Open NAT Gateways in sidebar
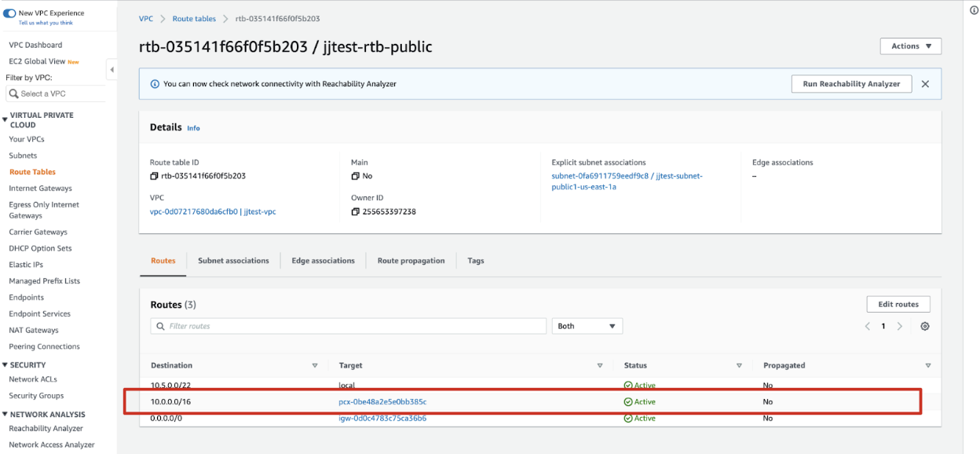The height and width of the screenshot is (454, 980). (x=34, y=331)
